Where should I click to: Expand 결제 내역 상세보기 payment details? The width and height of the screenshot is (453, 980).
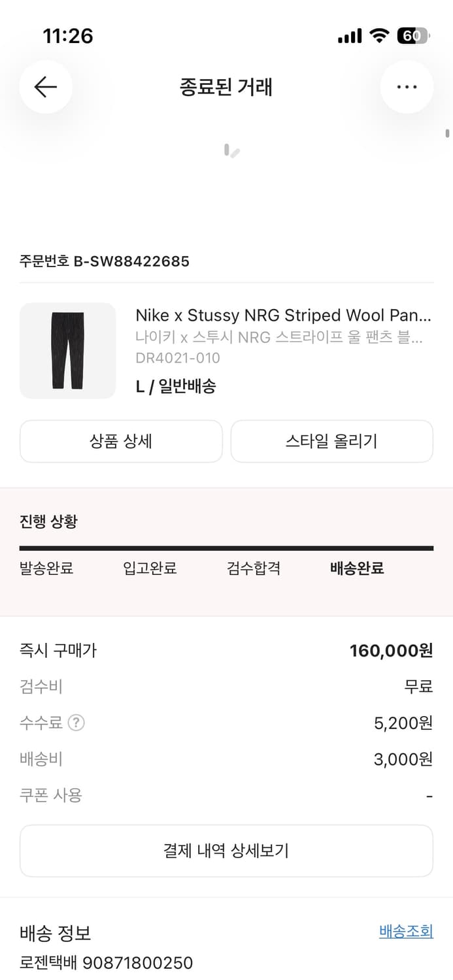pos(226,851)
